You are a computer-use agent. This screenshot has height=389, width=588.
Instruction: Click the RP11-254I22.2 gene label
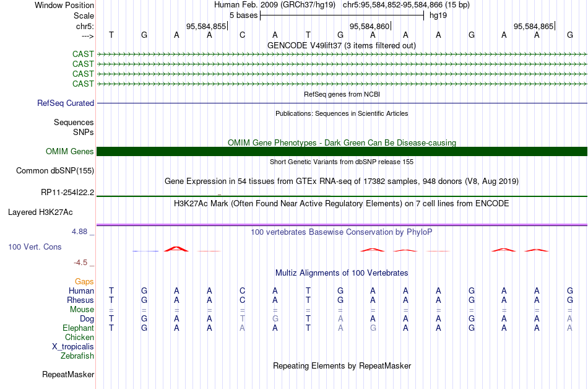(x=67, y=193)
